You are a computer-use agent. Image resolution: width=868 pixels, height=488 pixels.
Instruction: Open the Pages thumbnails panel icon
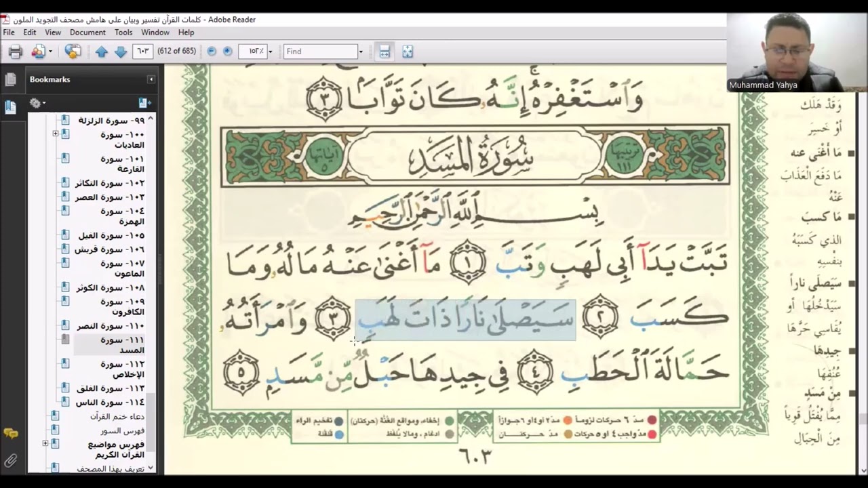tap(10, 80)
